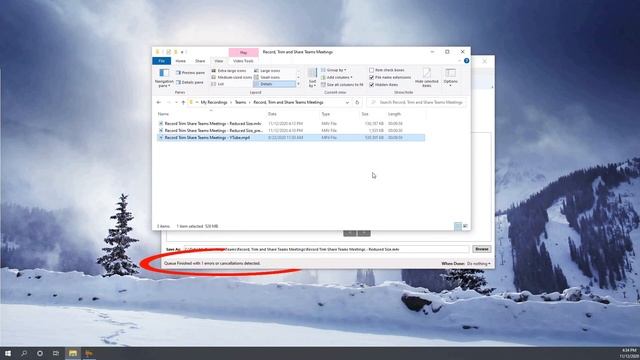640x360 pixels.
Task: Switch to Video Tools tab
Action: click(x=243, y=61)
